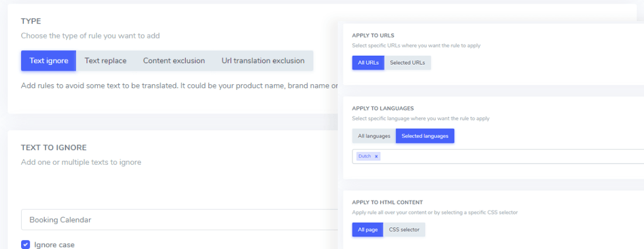Click the Dutch tag label

[364, 157]
